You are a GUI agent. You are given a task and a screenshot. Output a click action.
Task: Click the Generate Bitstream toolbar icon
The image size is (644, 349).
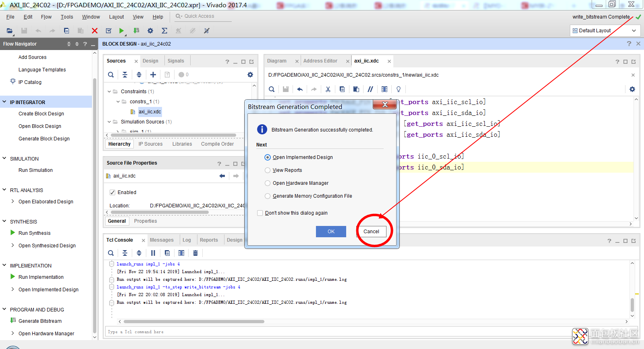pyautogui.click(x=136, y=31)
